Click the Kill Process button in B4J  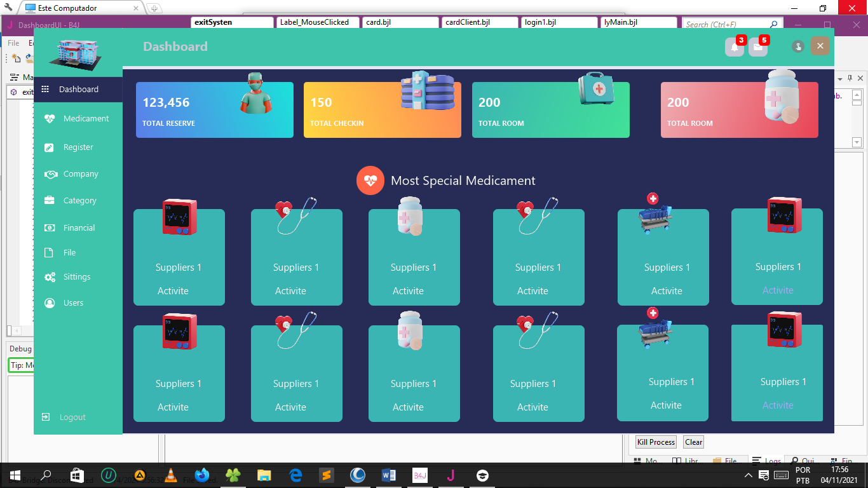(x=656, y=442)
